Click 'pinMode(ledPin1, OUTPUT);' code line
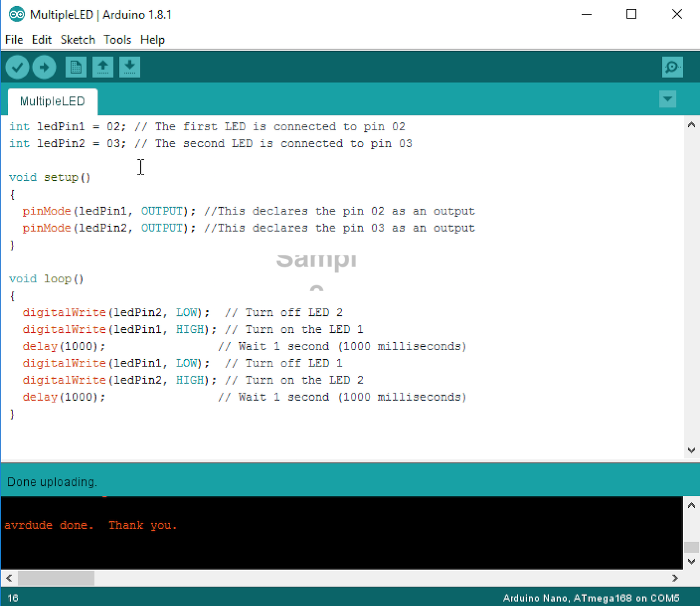 tap(109, 211)
